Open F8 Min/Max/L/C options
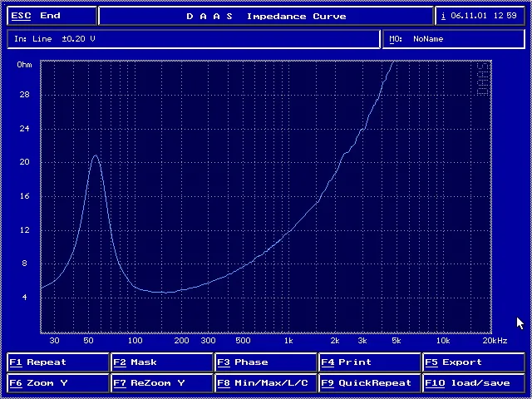 [266, 383]
